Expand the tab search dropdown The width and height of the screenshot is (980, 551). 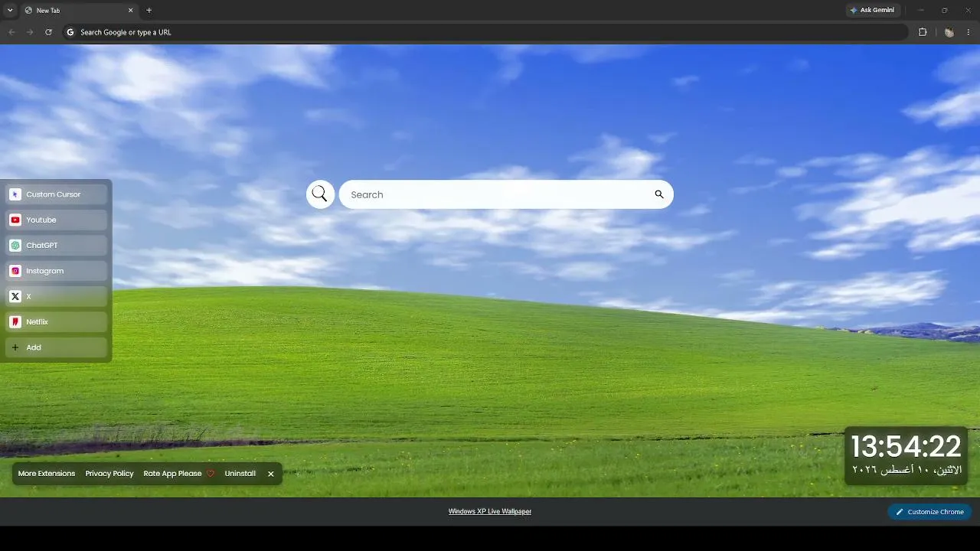tap(10, 11)
